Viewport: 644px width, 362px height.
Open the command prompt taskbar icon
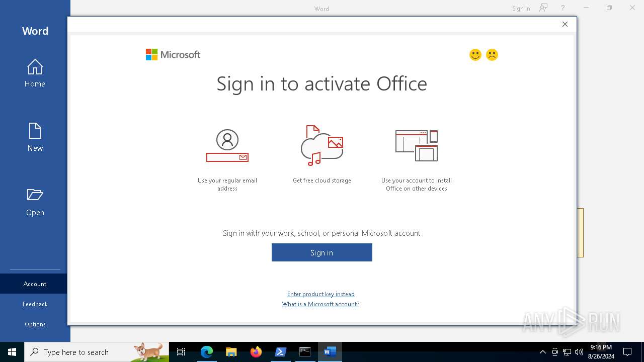pos(305,352)
